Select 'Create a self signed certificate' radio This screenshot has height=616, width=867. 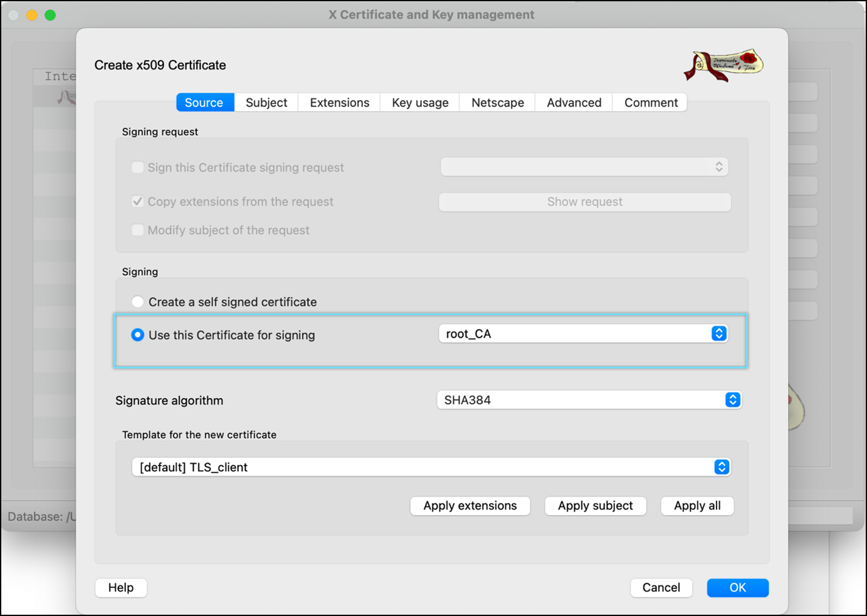click(x=138, y=302)
